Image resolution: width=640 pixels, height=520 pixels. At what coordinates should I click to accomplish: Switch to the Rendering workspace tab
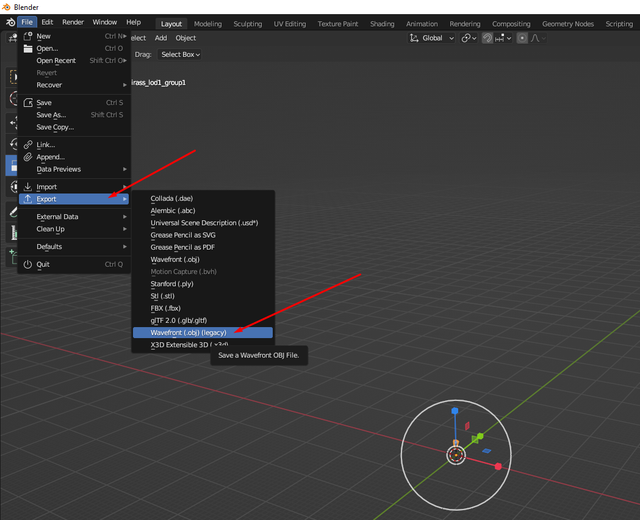[465, 24]
